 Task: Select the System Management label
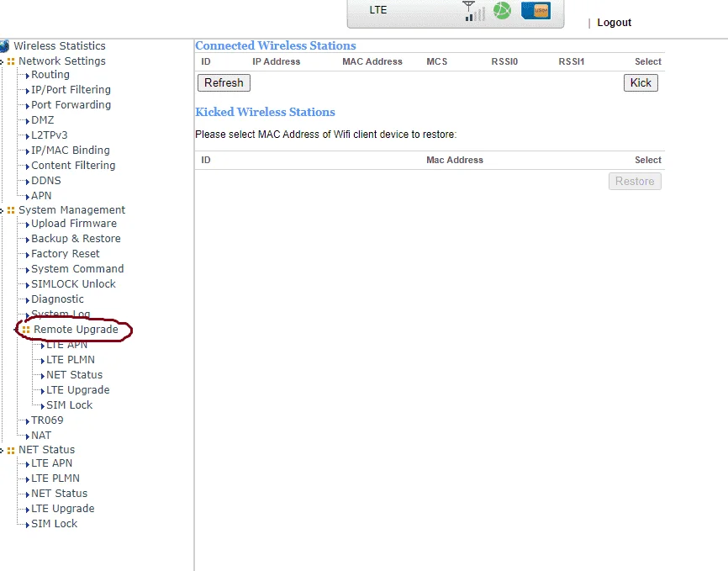72,210
